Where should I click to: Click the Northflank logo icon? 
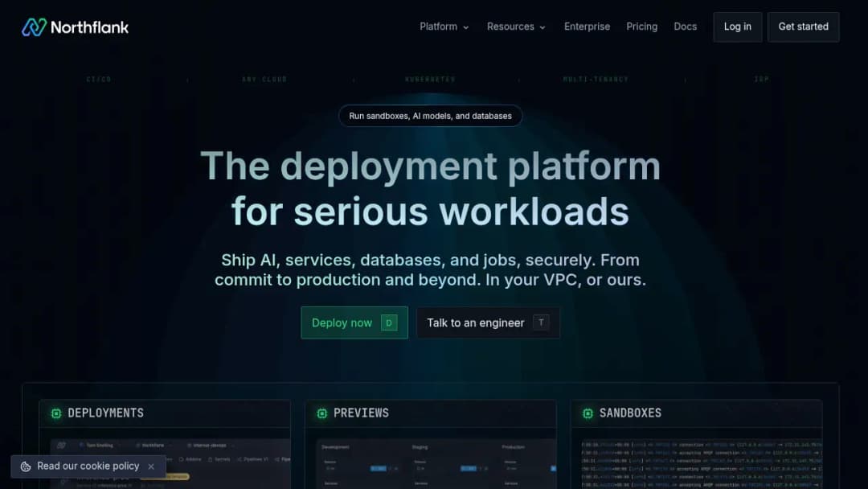[34, 27]
